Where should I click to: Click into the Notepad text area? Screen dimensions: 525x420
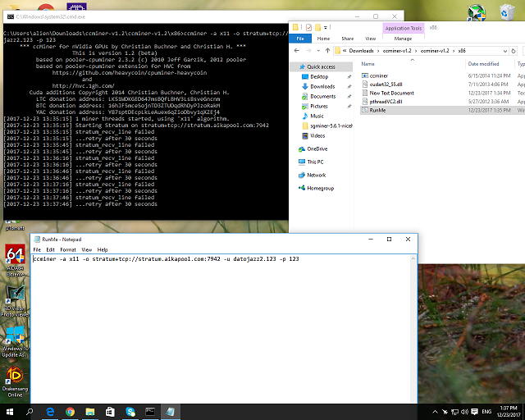click(x=221, y=329)
